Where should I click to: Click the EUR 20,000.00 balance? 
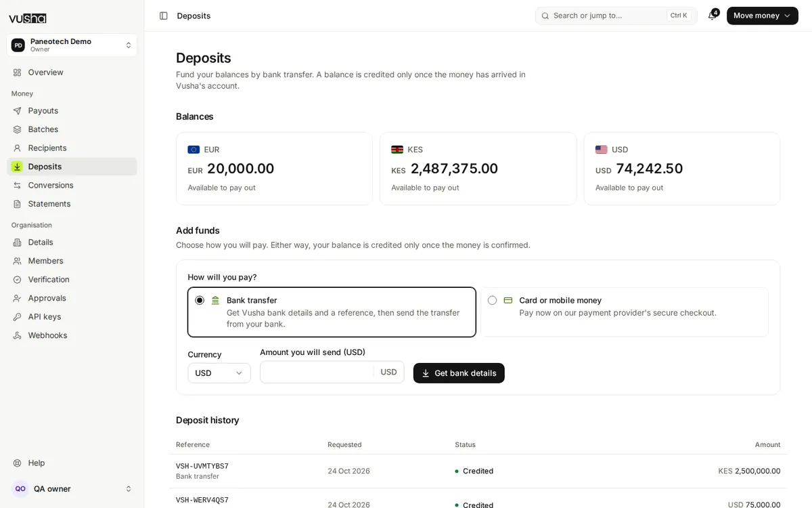pyautogui.click(x=231, y=169)
